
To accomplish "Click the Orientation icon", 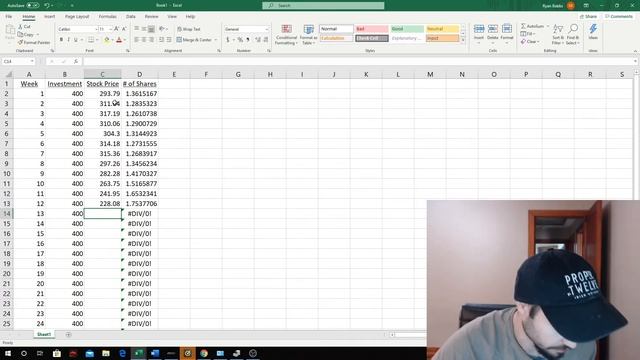I will click(162, 29).
